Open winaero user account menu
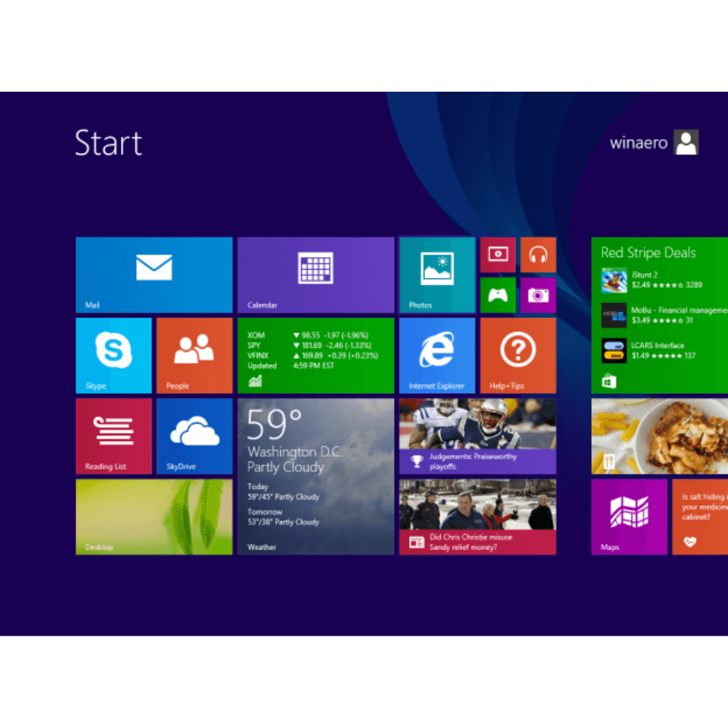Screen dimensions: 728x728 click(653, 143)
